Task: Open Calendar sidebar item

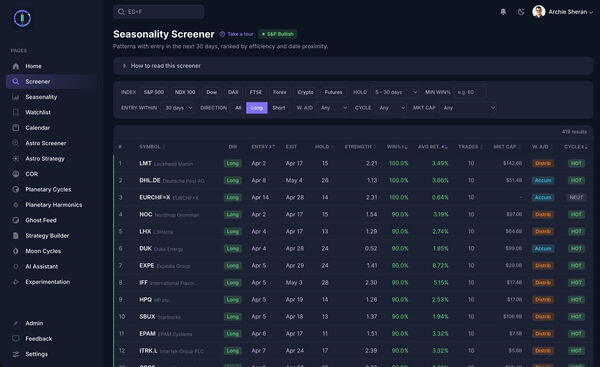Action: coord(52,128)
